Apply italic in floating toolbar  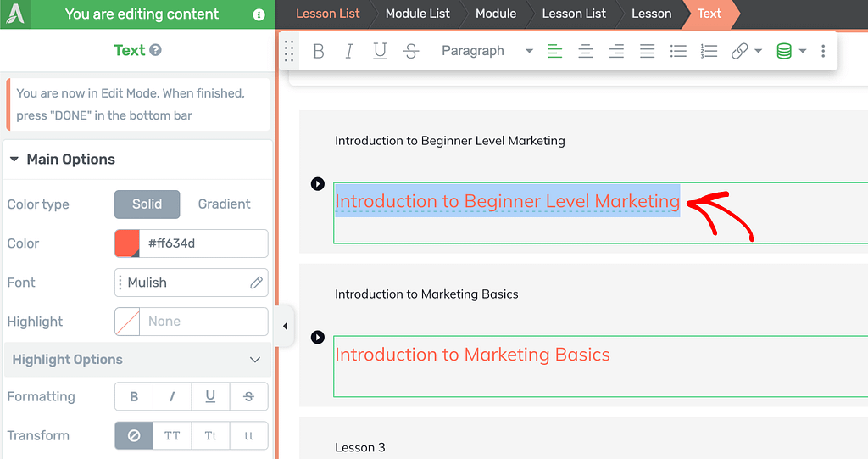tap(348, 51)
